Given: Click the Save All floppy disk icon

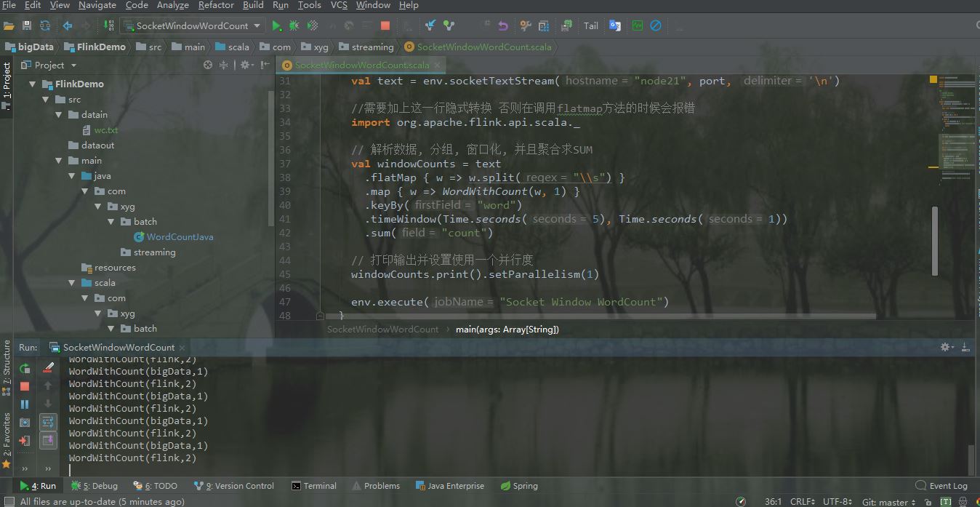Looking at the screenshot, I should (x=27, y=25).
